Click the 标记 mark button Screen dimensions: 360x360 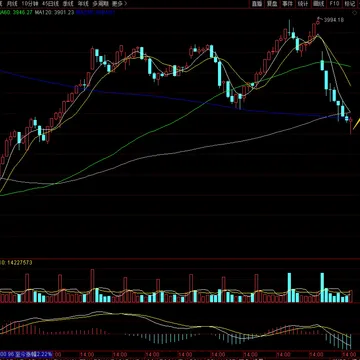[349, 4]
